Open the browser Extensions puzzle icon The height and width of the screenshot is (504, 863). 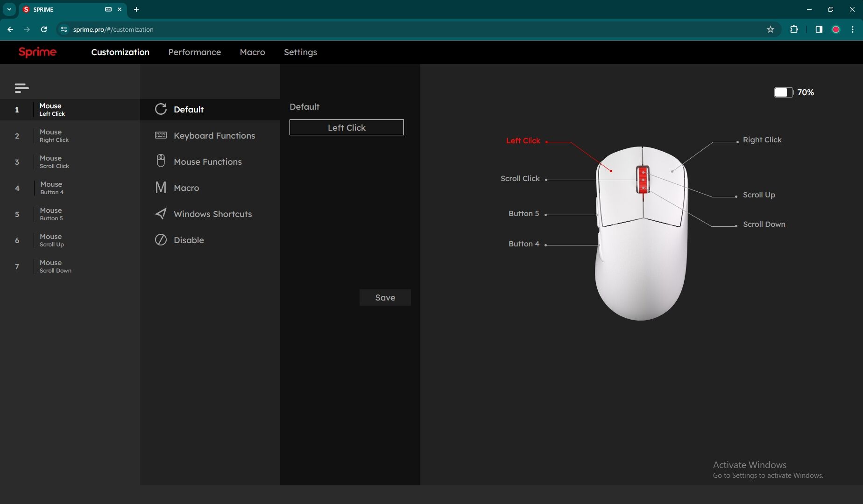coord(794,29)
